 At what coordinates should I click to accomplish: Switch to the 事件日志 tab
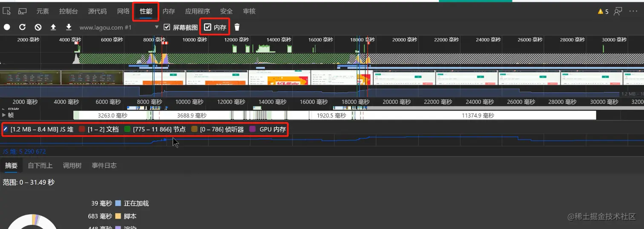click(104, 166)
